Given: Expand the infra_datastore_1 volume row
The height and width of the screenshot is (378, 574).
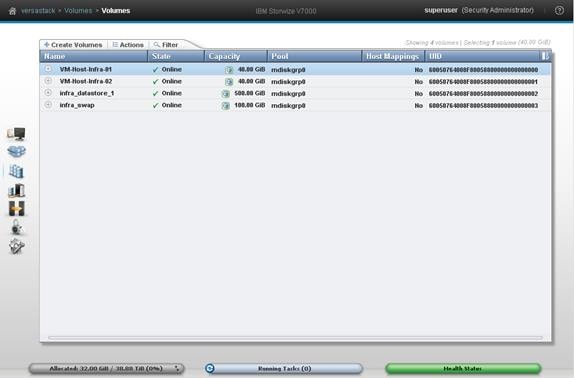Looking at the screenshot, I should coord(48,93).
